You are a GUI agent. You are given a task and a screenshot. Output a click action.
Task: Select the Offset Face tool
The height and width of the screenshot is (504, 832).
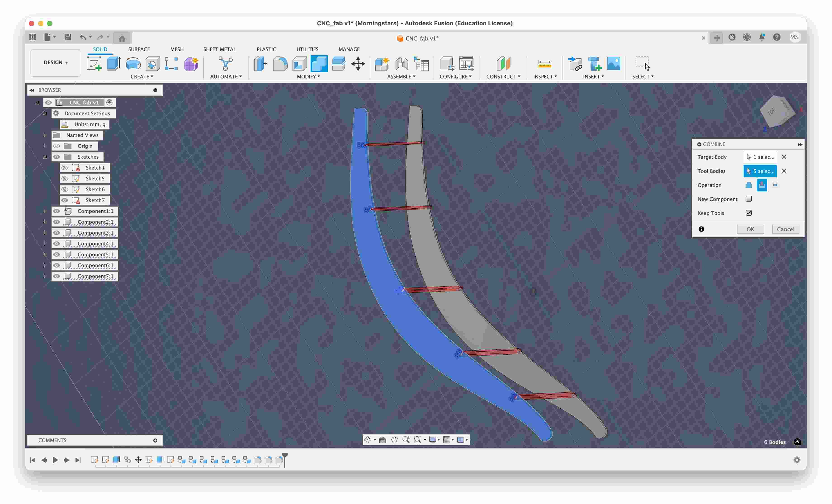pyautogui.click(x=338, y=64)
